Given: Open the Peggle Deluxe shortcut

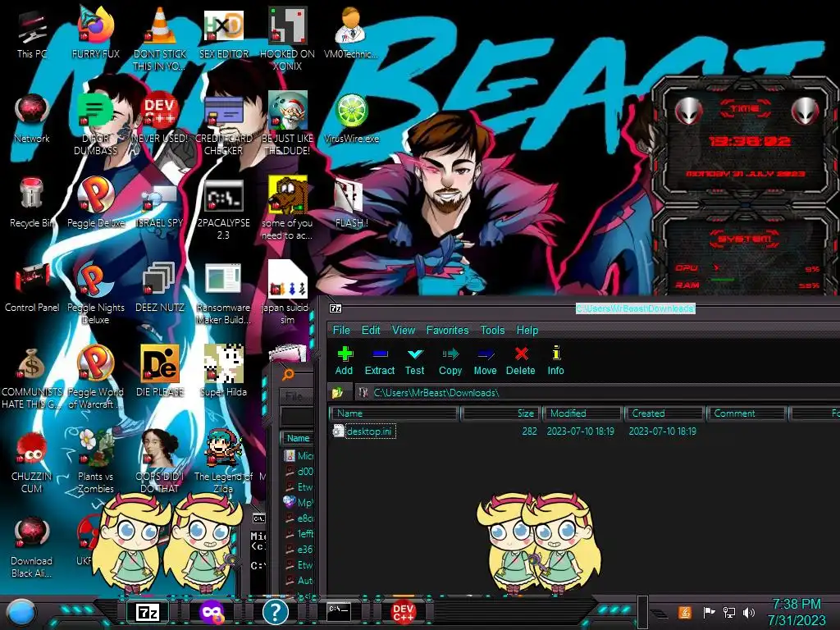Looking at the screenshot, I should 96,203.
